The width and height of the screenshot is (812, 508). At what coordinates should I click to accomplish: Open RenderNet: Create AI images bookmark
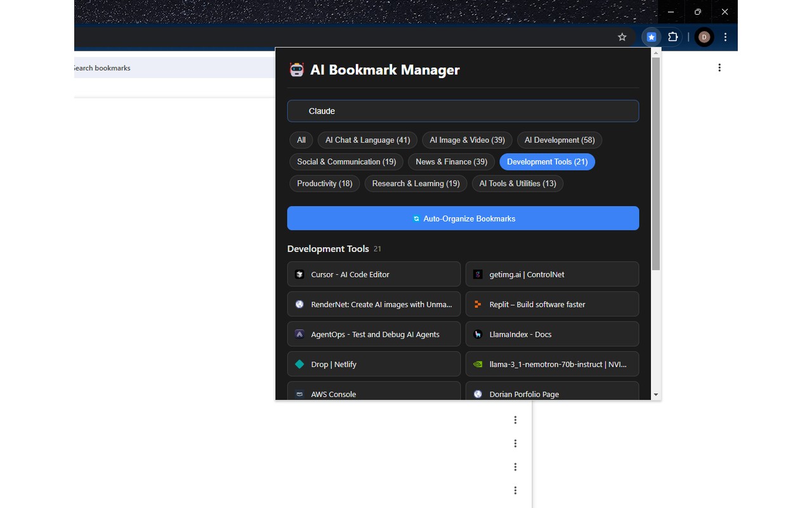pos(374,304)
